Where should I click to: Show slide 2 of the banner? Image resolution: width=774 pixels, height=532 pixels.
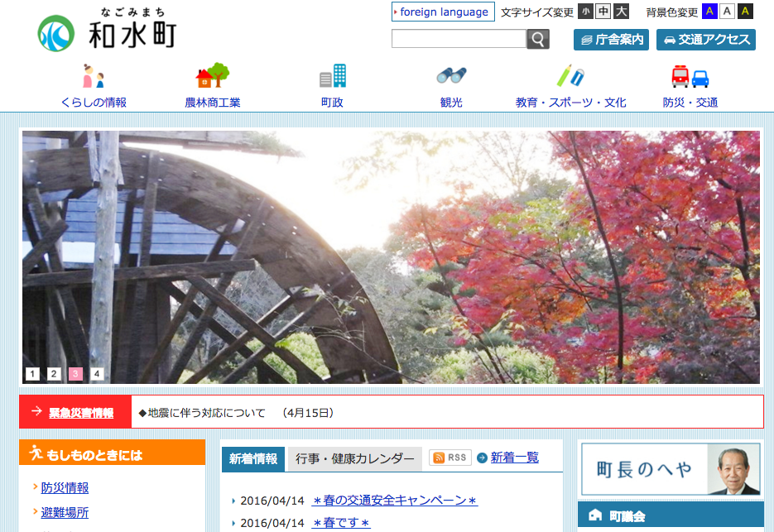[54, 374]
